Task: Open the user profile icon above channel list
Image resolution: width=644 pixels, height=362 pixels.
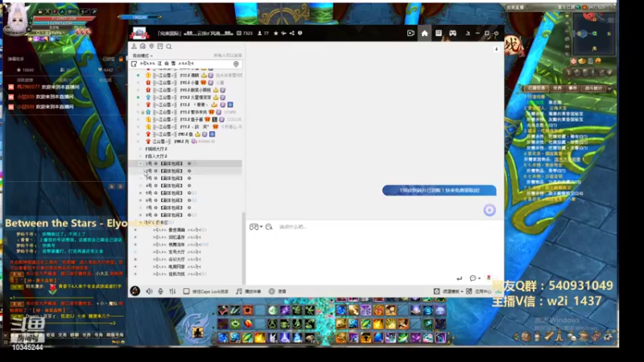Action: [x=134, y=47]
